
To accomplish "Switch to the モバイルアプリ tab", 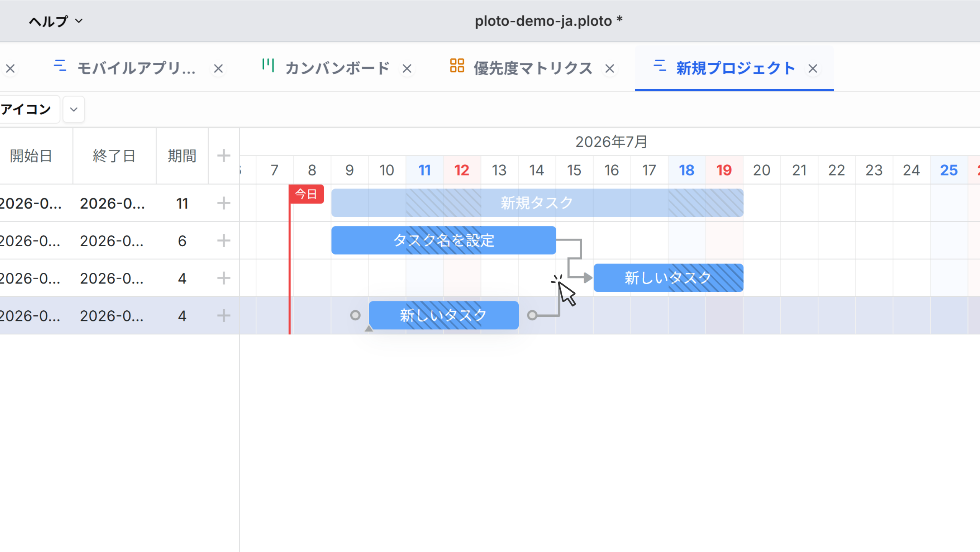I will [136, 68].
